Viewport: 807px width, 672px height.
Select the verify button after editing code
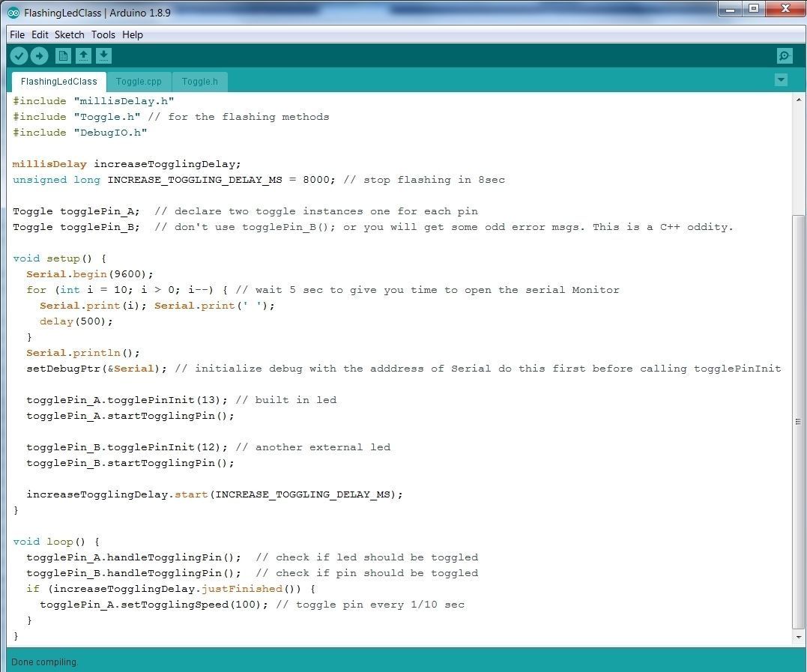point(19,55)
